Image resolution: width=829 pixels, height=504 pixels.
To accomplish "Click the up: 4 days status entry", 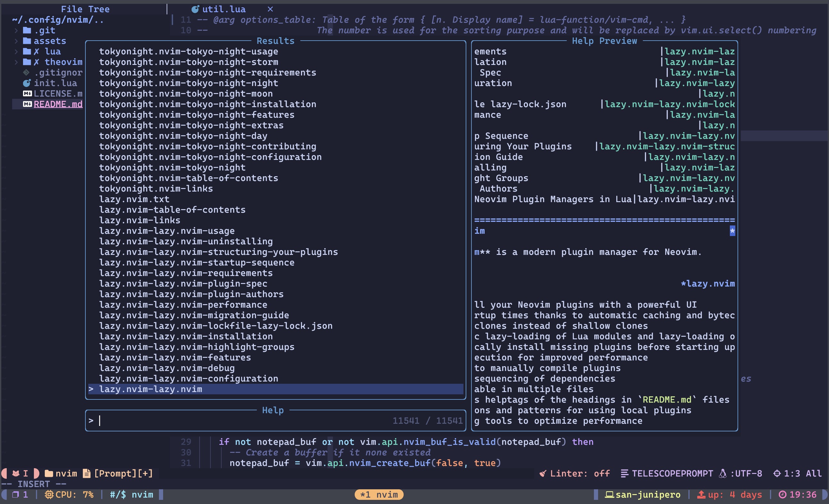I will pos(735,495).
